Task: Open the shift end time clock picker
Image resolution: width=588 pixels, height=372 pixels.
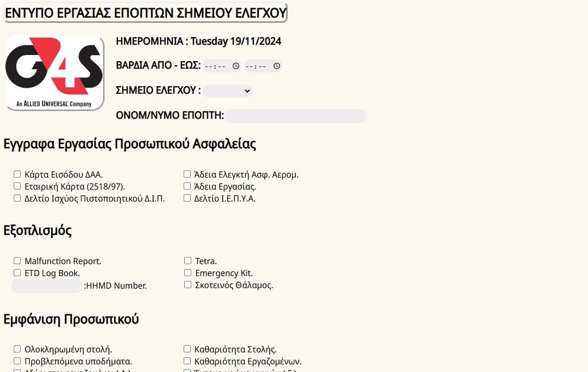Action: point(277,66)
